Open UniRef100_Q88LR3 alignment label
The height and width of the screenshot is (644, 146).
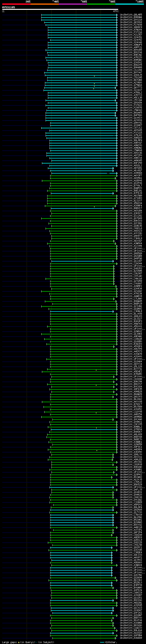[x=131, y=316]
